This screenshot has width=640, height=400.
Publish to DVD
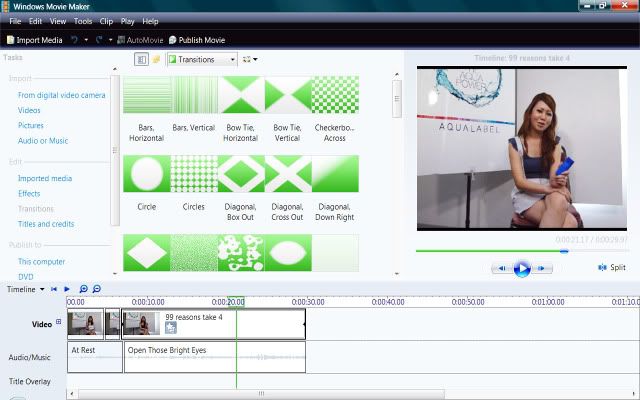pos(26,277)
